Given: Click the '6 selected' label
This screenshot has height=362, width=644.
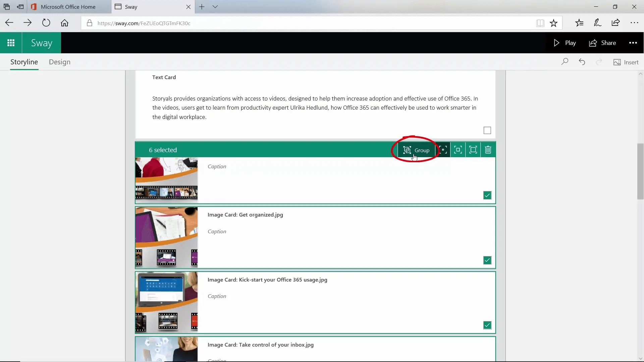Looking at the screenshot, I should tap(163, 150).
